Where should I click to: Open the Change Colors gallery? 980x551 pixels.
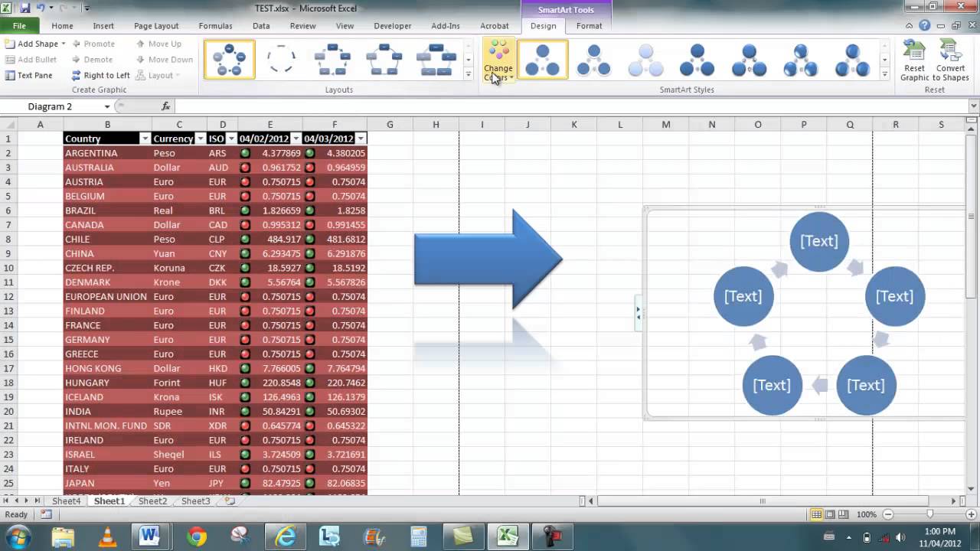498,61
